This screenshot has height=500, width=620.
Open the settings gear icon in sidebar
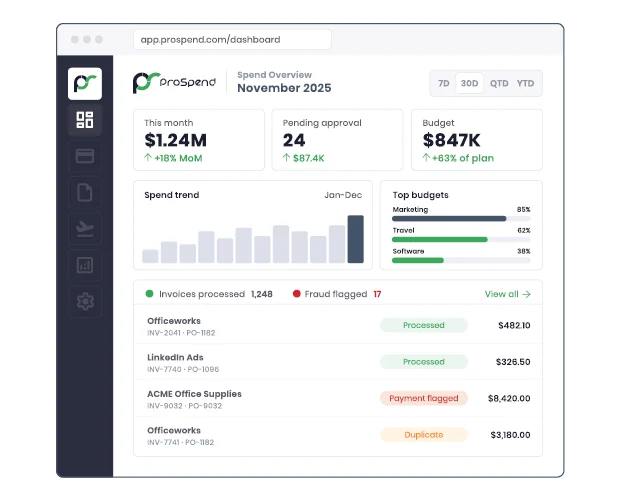[85, 302]
